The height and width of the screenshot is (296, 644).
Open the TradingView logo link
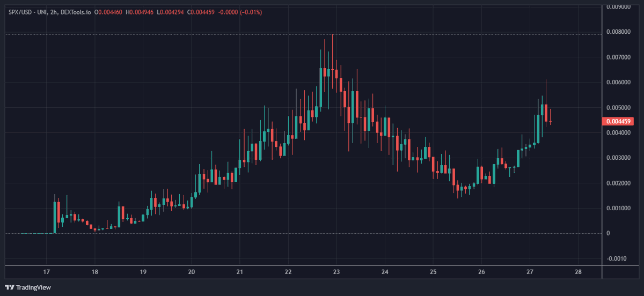click(x=28, y=287)
